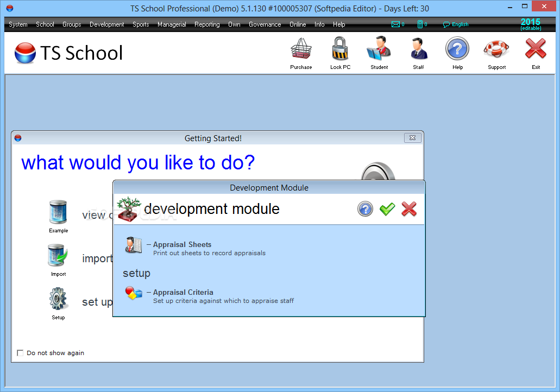560x392 pixels.
Task: Click the Getting Started title bar icon
Action: [x=18, y=138]
